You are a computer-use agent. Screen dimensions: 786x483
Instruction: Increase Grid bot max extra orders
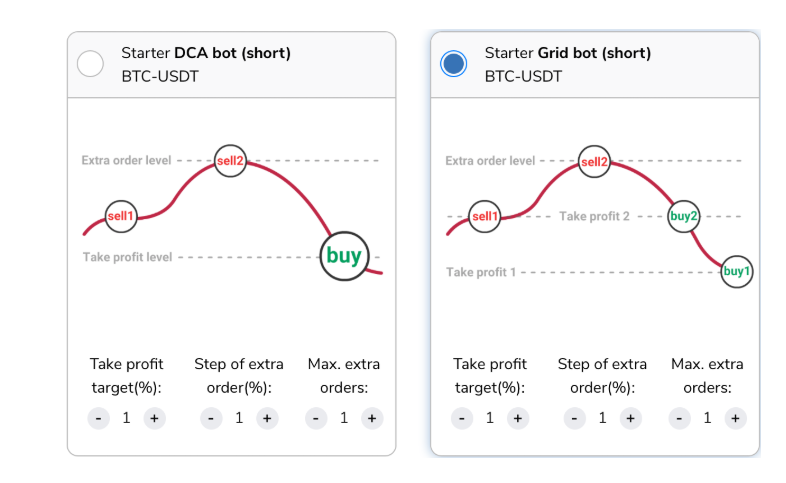coord(735,418)
